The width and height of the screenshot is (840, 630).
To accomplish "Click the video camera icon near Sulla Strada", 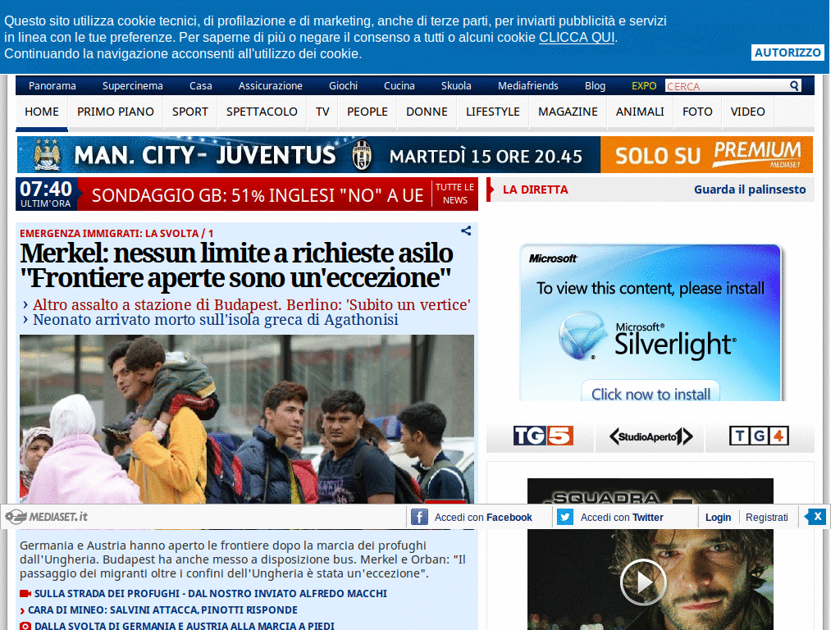I will tap(25, 594).
